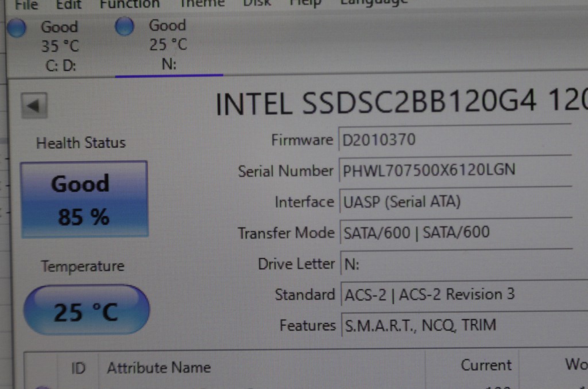Open the Function menu
Image resolution: width=588 pixels, height=389 pixels.
click(129, 5)
